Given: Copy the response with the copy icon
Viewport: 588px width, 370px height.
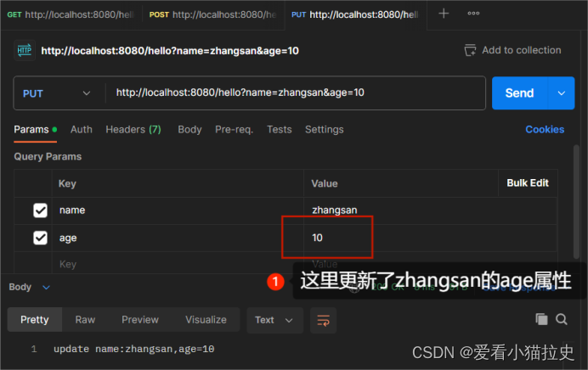Looking at the screenshot, I should pyautogui.click(x=541, y=319).
